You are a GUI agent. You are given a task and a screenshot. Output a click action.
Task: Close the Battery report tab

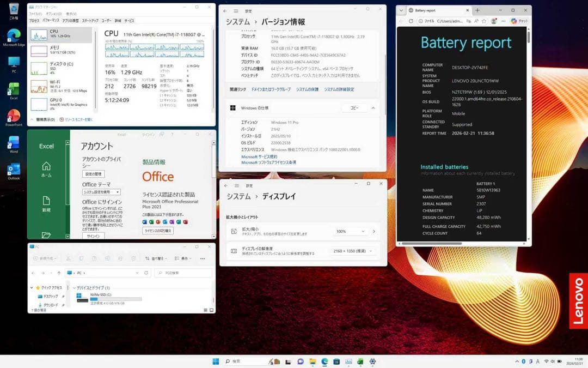[x=467, y=10]
